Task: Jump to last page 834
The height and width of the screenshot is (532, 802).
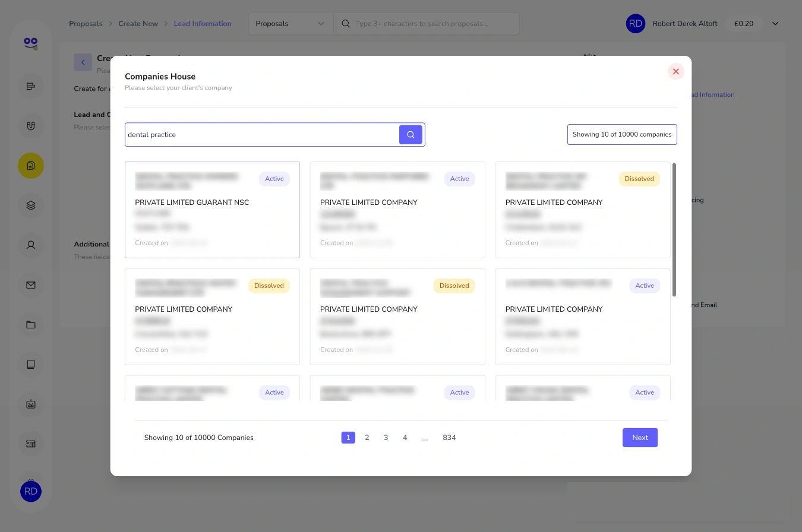Action: [449, 438]
